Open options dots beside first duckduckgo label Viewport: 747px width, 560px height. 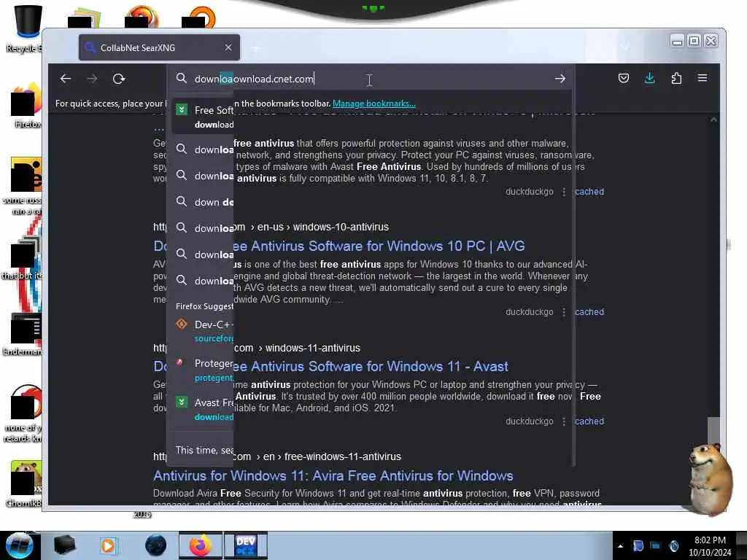pos(564,192)
